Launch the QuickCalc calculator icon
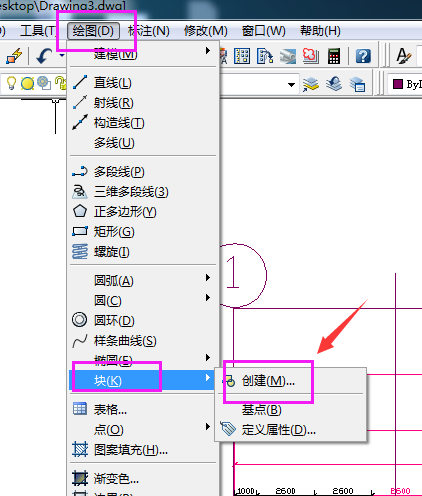Viewport: 422px width, 496px height. point(334,56)
